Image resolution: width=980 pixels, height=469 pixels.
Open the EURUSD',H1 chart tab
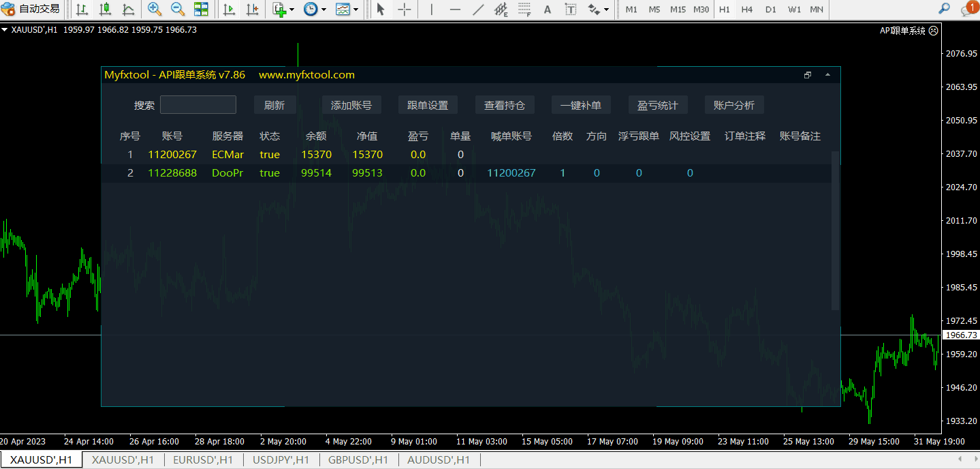pyautogui.click(x=203, y=460)
